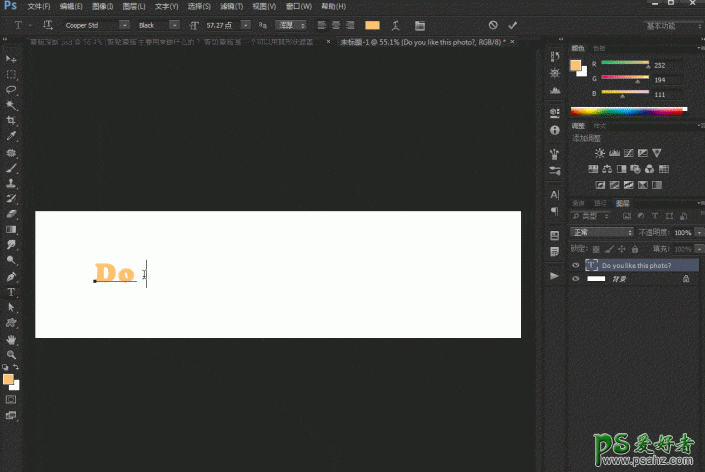
Task: Open the font size dropdown
Action: pos(245,25)
